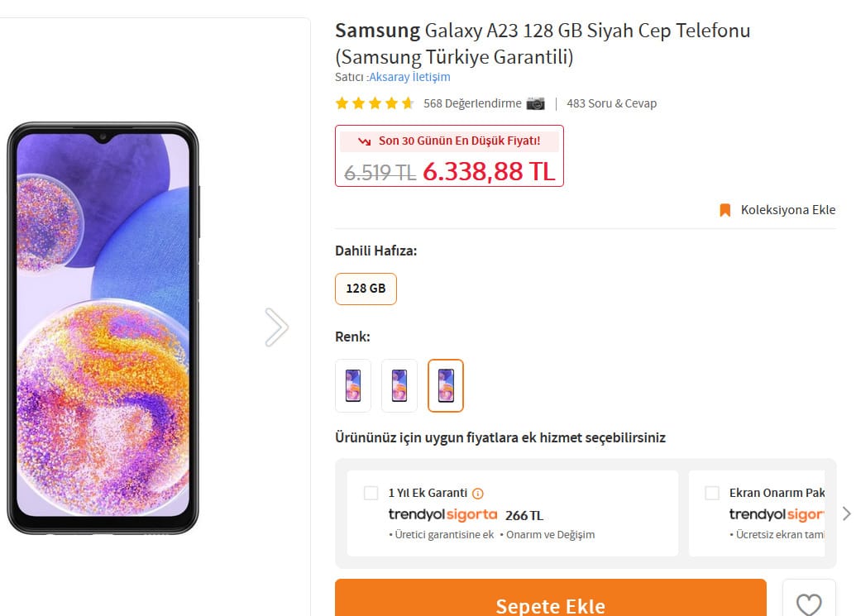Image resolution: width=856 pixels, height=616 pixels.
Task: Click the price drop arrow icon
Action: tap(365, 141)
